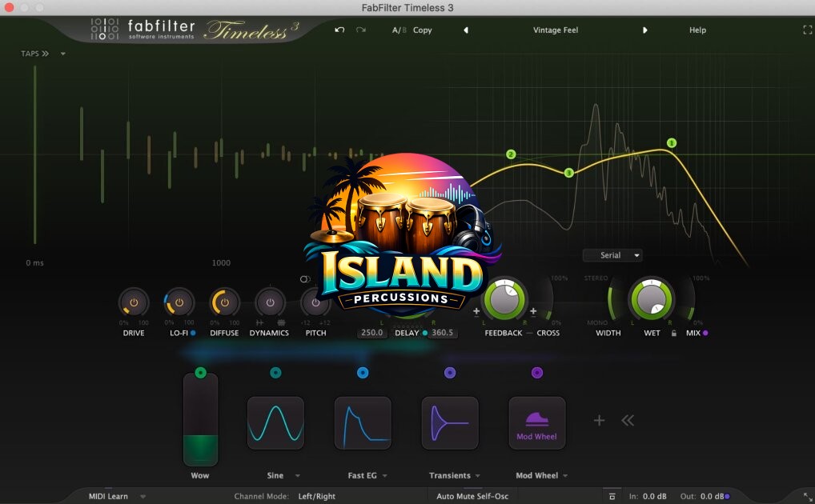Open the Help menu
815x504 pixels.
click(x=697, y=30)
